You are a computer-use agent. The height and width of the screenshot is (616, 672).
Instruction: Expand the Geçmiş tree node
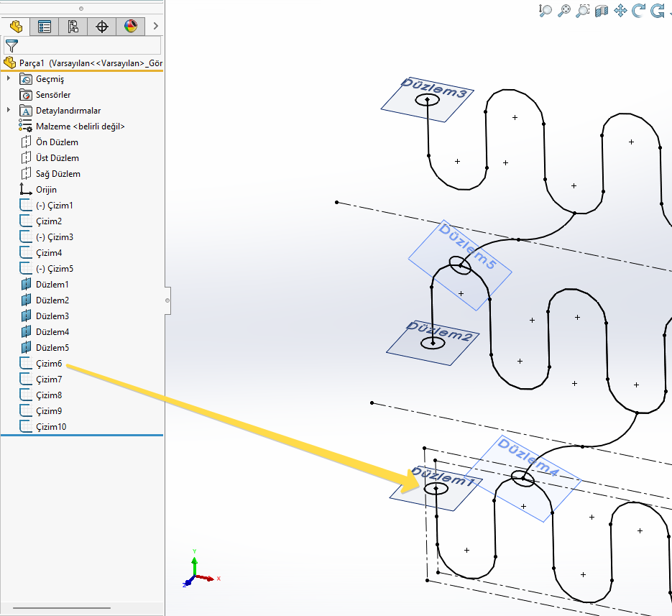coord(9,79)
